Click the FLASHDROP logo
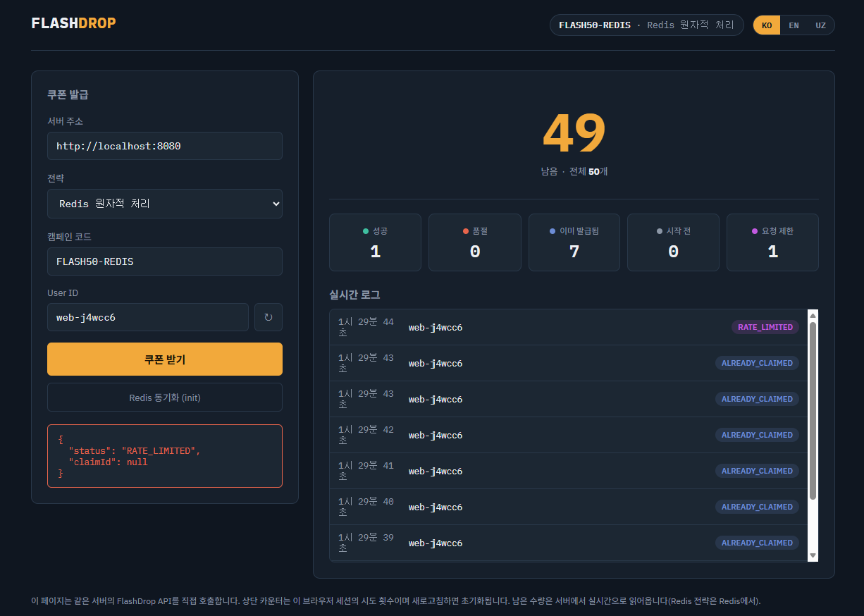This screenshot has height=616, width=864. point(74,23)
